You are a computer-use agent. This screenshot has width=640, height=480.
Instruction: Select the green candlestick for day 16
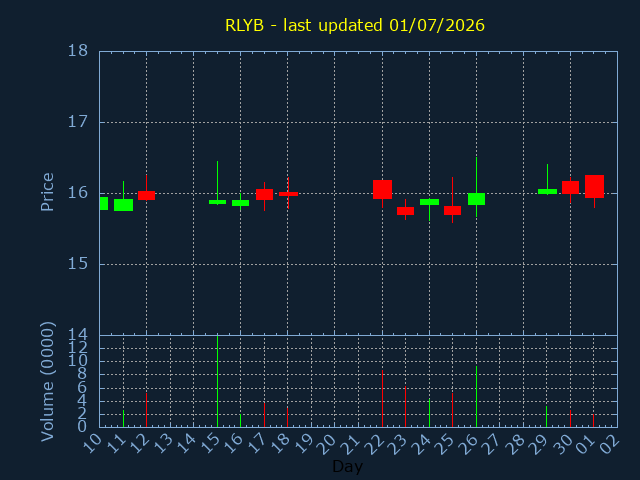tap(240, 202)
